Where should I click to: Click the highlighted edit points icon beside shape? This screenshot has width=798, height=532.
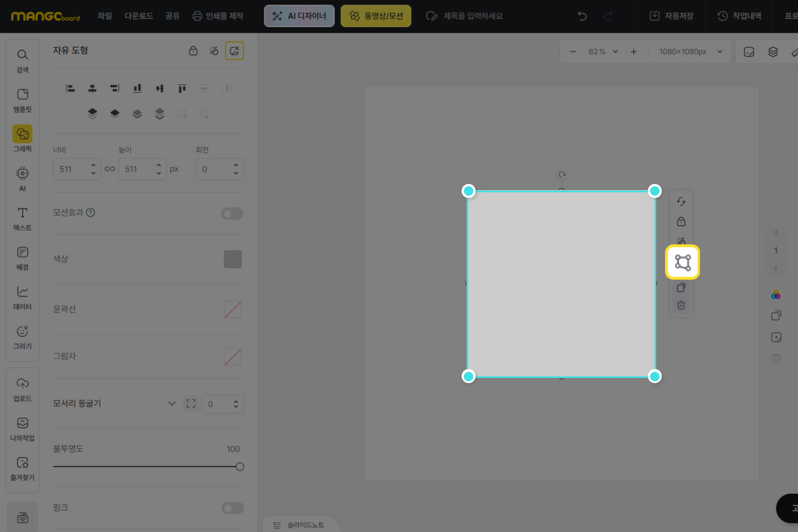[682, 262]
